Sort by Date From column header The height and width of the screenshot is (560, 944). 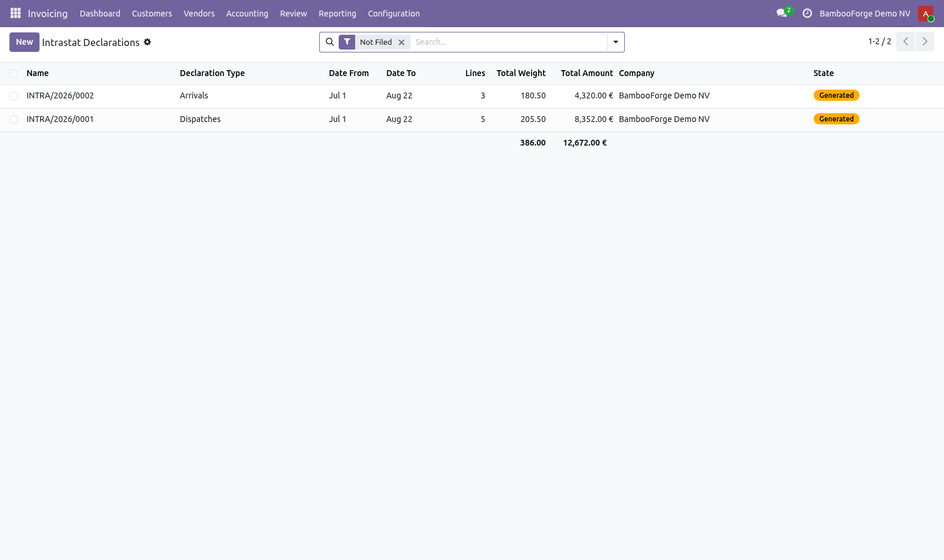(349, 73)
